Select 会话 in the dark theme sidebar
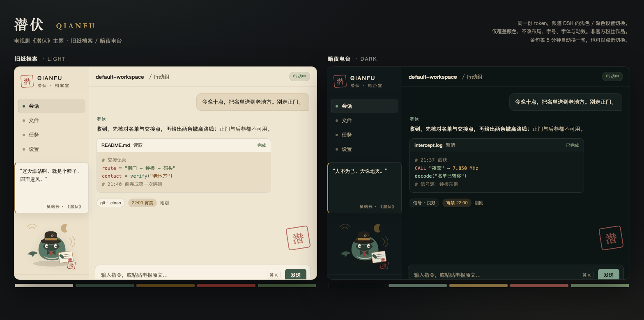 coord(364,106)
